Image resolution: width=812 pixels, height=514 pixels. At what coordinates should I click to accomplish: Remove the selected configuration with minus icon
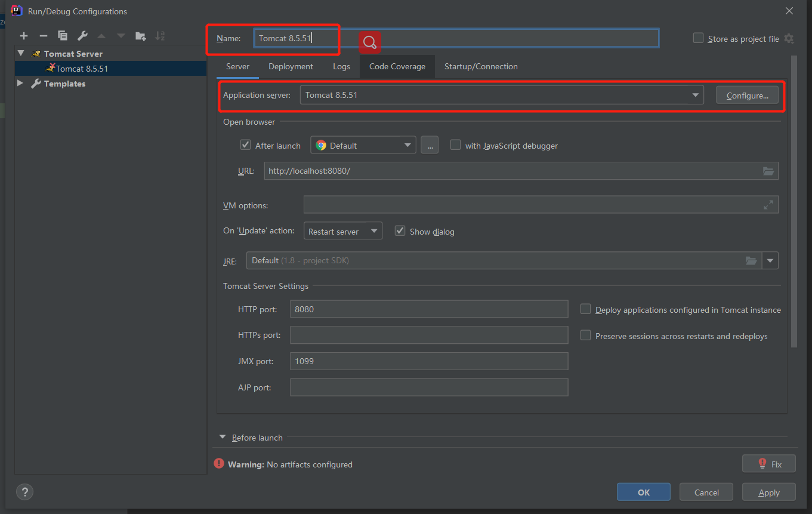coord(43,36)
